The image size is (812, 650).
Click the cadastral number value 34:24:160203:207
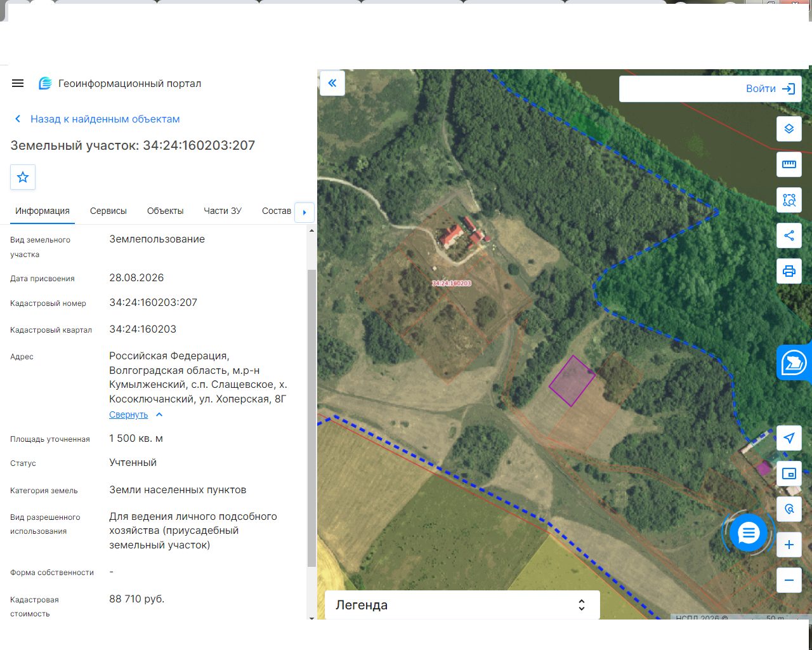pyautogui.click(x=154, y=303)
